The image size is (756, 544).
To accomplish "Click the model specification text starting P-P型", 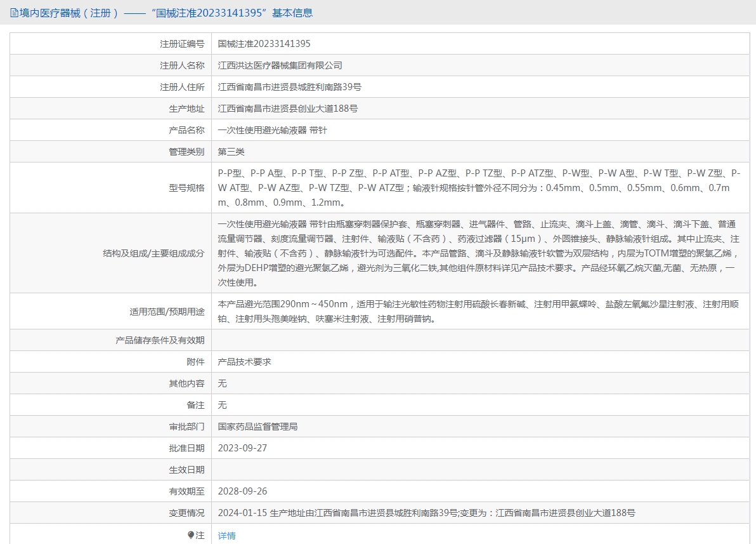I will click(479, 188).
